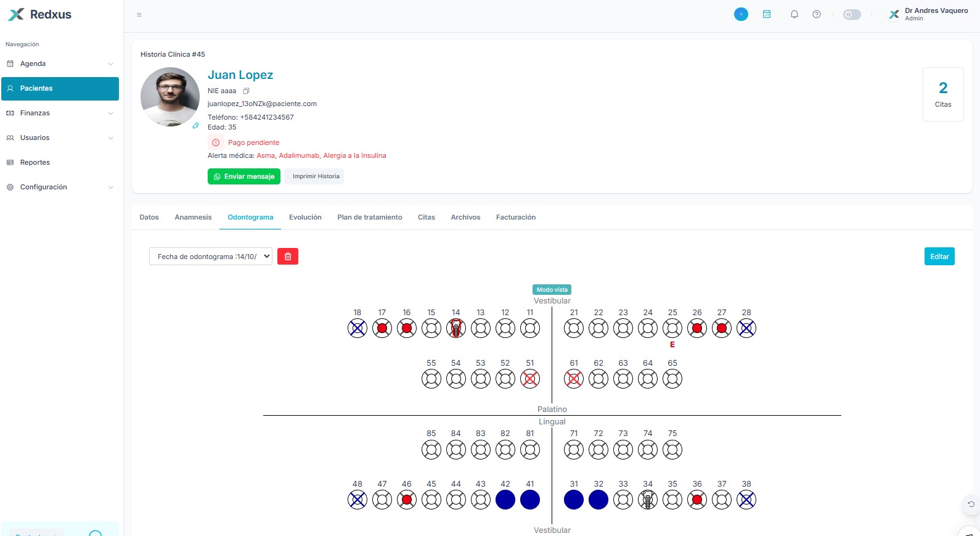
Task: Click the help question mark icon
Action: click(817, 14)
